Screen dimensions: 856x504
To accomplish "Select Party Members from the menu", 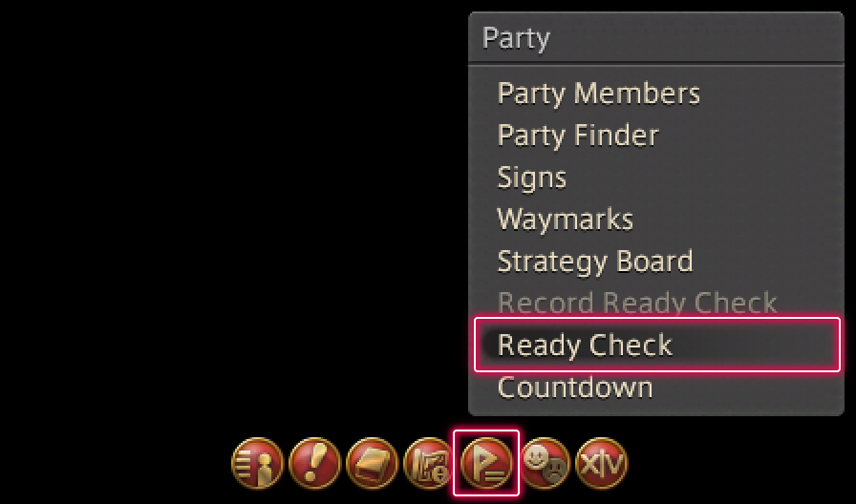I will (x=598, y=94).
